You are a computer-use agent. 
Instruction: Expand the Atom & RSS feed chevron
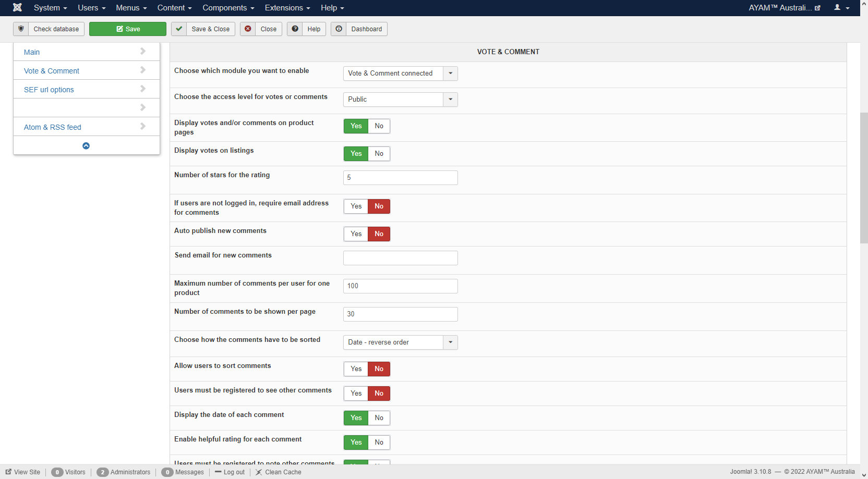click(x=143, y=126)
